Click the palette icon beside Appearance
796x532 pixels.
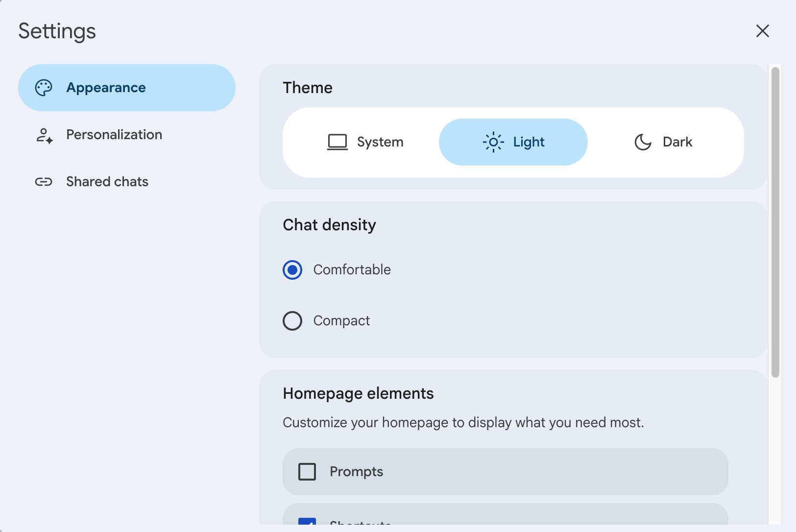tap(44, 87)
